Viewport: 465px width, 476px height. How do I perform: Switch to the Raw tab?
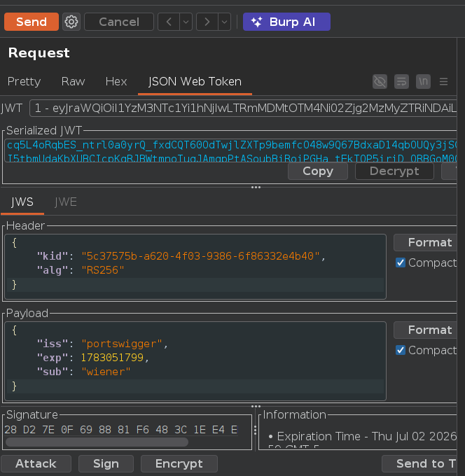pyautogui.click(x=73, y=81)
